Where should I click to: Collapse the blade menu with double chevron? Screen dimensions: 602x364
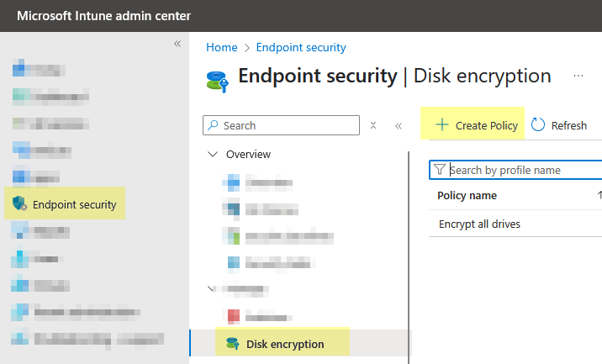tap(399, 126)
